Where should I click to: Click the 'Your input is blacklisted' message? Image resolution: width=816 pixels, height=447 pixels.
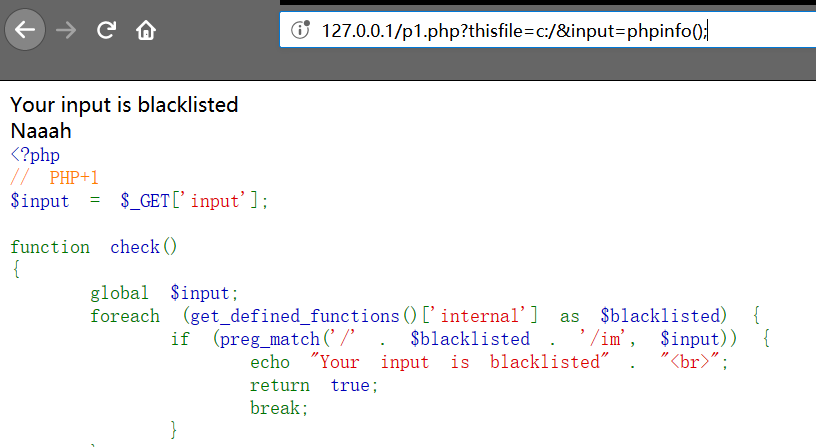pos(124,105)
